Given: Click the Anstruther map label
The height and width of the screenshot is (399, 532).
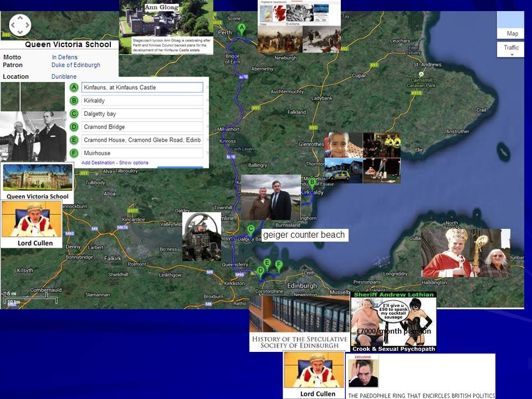Looking at the screenshot, I should tap(458, 131).
